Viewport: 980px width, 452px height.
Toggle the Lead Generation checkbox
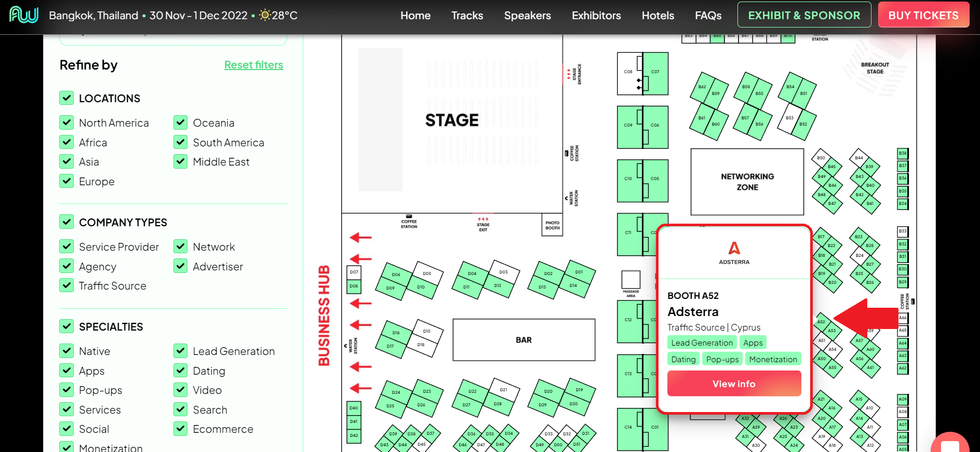pyautogui.click(x=180, y=351)
